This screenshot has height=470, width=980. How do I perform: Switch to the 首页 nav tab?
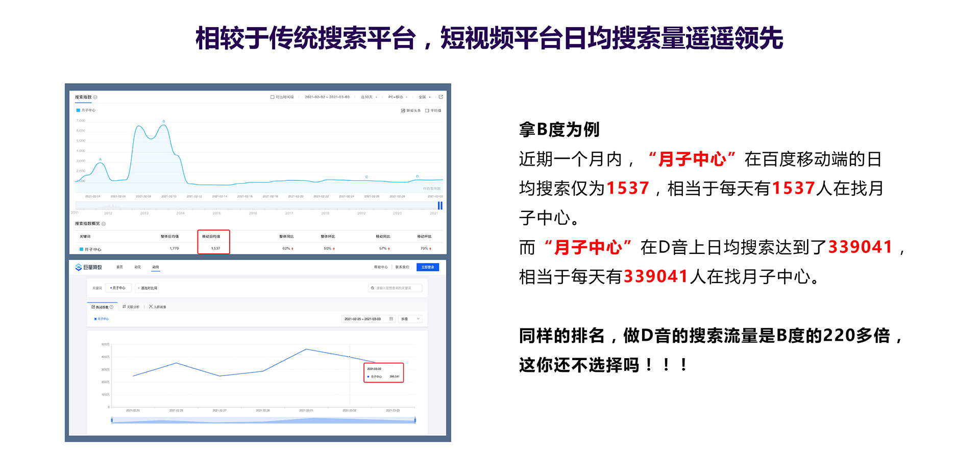(x=119, y=267)
